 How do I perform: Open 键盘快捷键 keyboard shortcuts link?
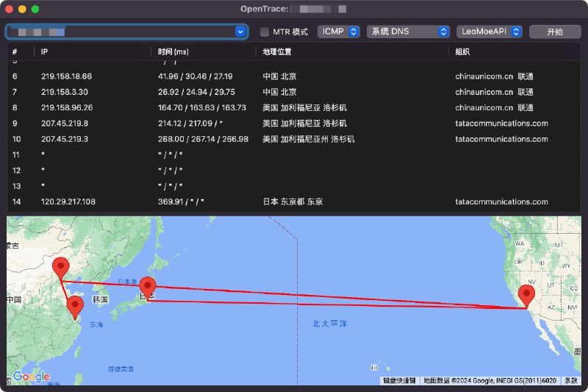point(399,380)
